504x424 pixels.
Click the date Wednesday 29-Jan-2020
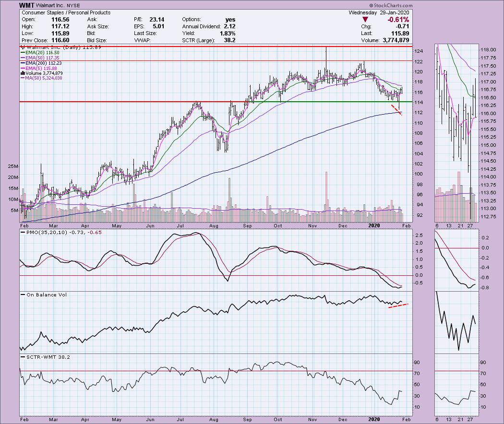click(379, 12)
